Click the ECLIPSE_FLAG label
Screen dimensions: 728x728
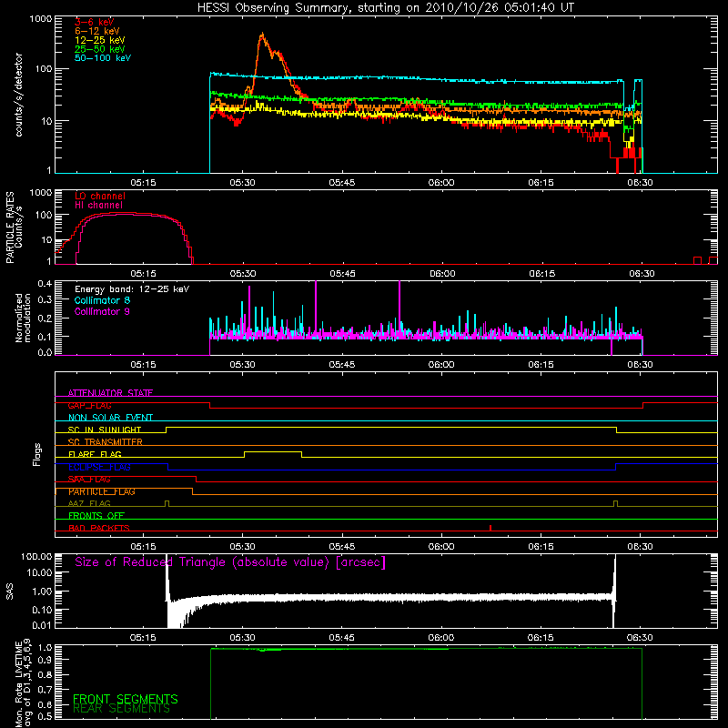coord(99,467)
